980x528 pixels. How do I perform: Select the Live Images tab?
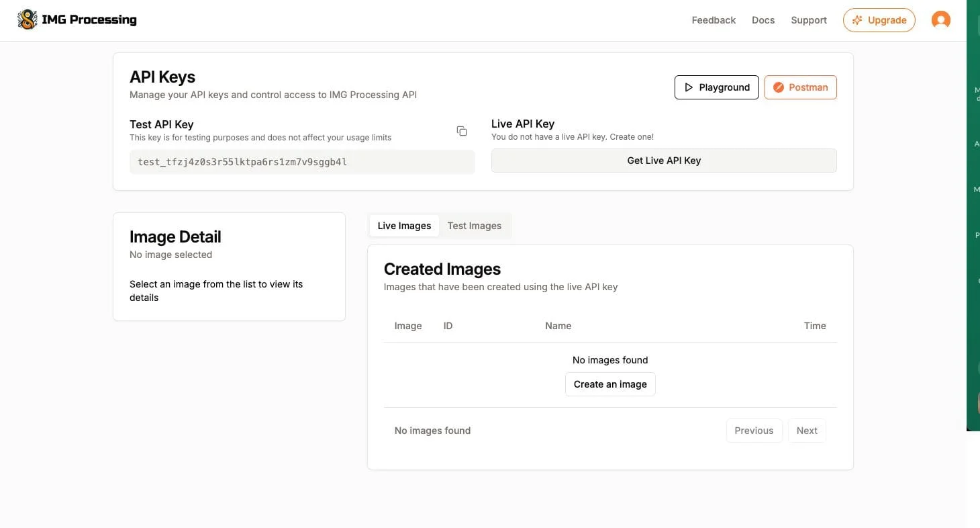click(x=403, y=225)
